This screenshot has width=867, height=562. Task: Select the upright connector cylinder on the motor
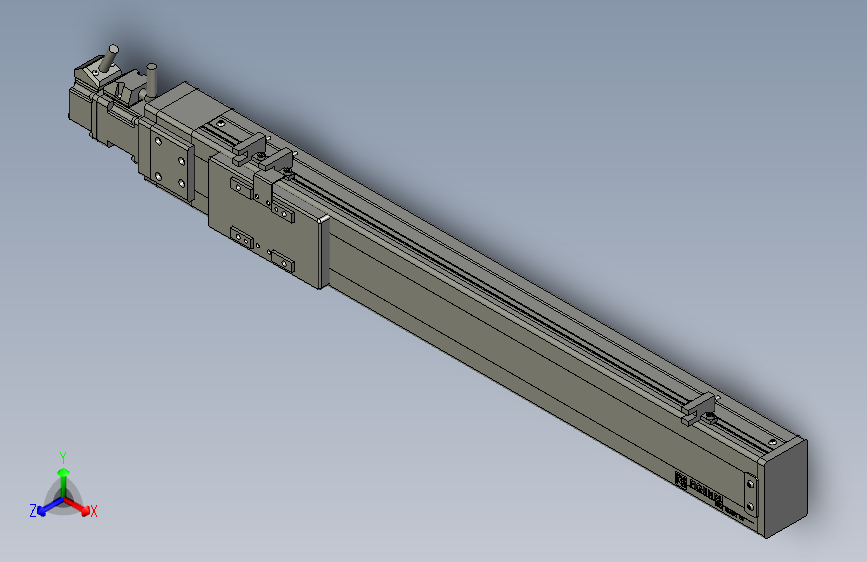click(x=151, y=80)
